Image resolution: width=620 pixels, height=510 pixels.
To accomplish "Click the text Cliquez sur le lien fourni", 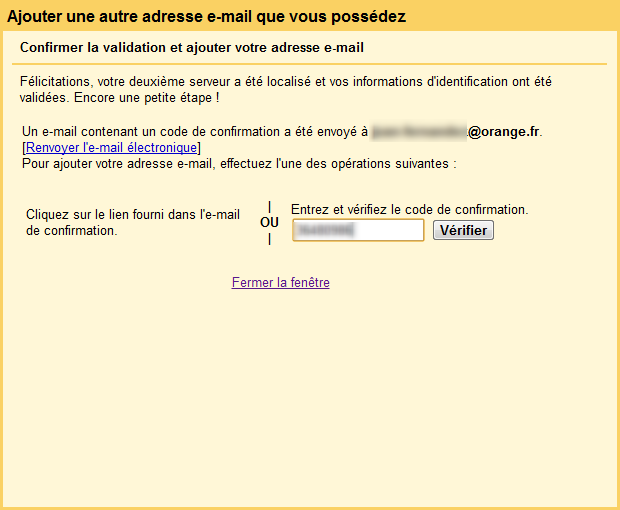I will pos(133,222).
